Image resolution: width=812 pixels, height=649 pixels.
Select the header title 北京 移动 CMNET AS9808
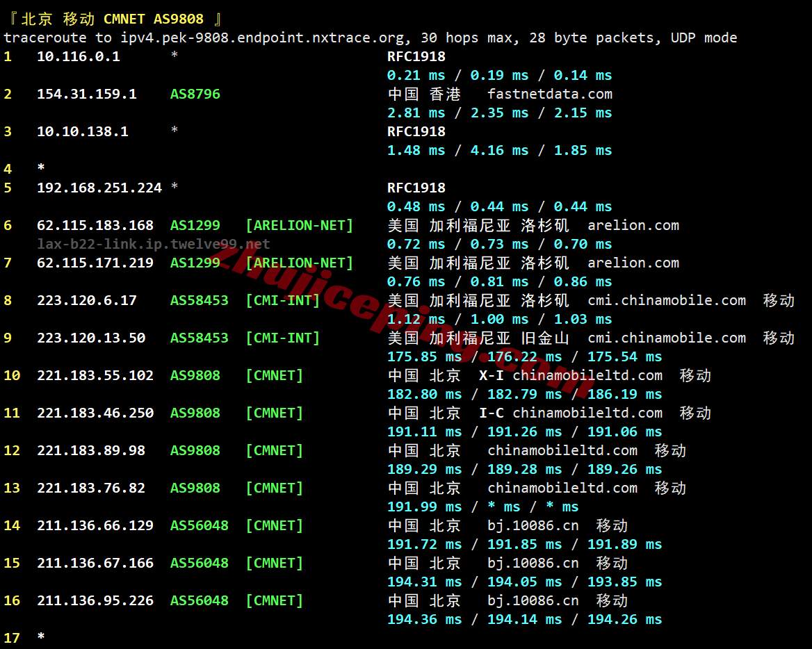click(113, 19)
